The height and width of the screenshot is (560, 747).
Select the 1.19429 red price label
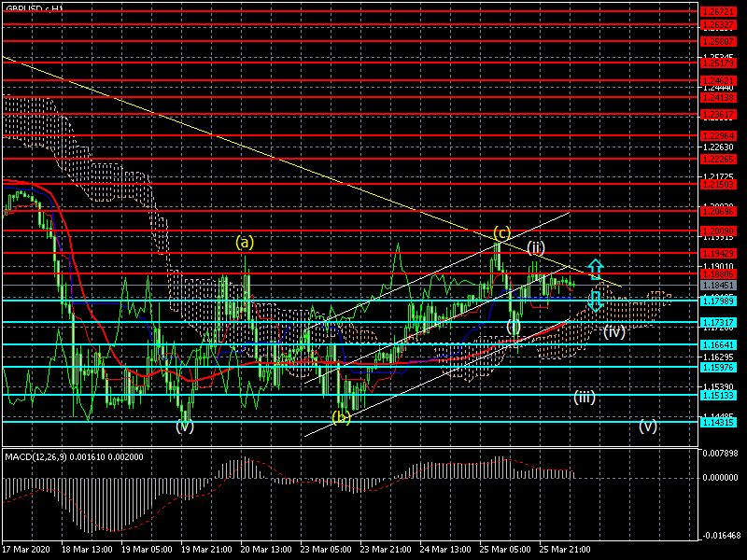(718, 253)
